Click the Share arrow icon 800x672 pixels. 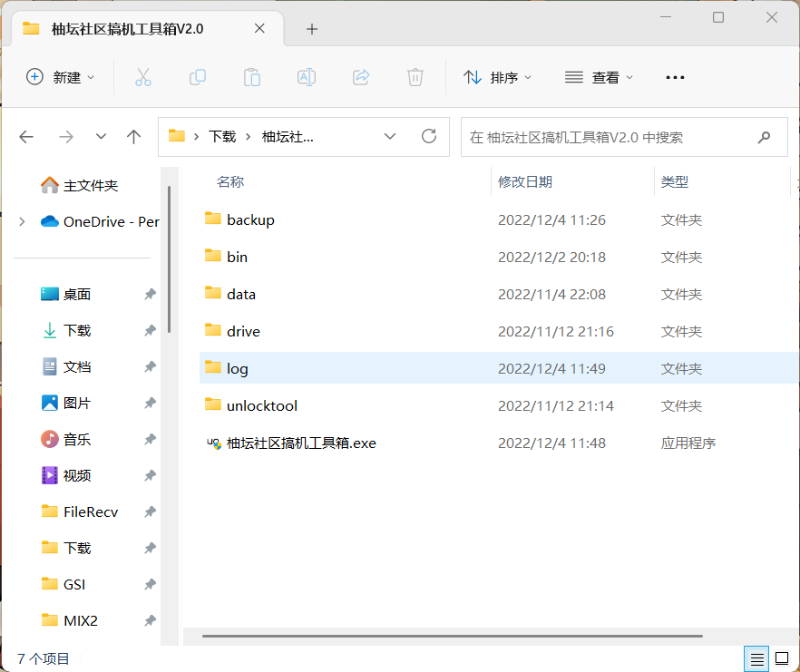361,77
